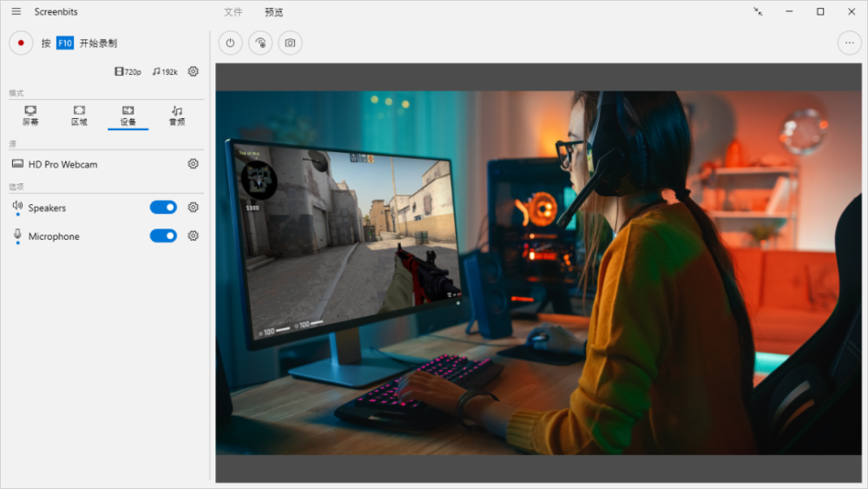Select the 设备 (Device) mode tab
This screenshot has width=868, height=489.
pyautogui.click(x=128, y=116)
